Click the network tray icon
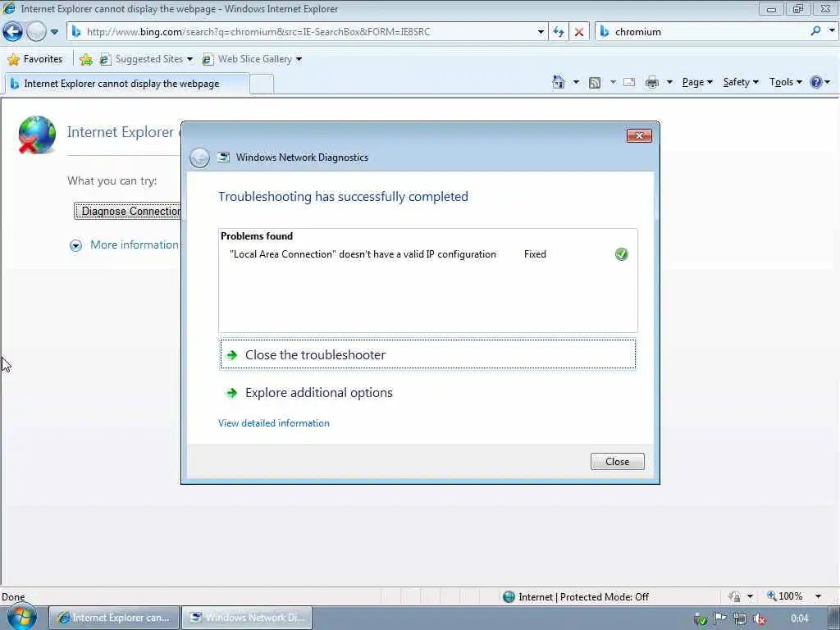This screenshot has height=630, width=840. click(739, 619)
